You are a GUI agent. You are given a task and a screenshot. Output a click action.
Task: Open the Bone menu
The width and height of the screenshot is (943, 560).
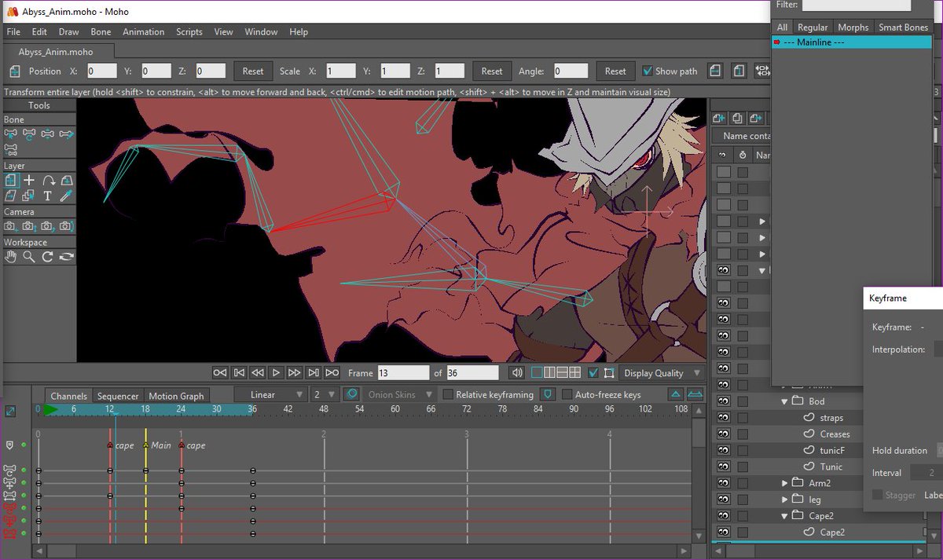101,32
